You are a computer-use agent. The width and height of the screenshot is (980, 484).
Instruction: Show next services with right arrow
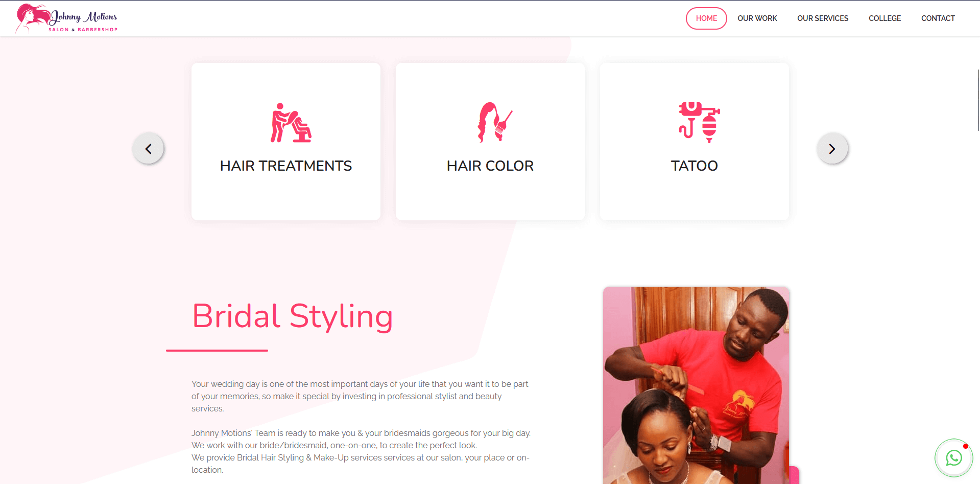coord(832,149)
